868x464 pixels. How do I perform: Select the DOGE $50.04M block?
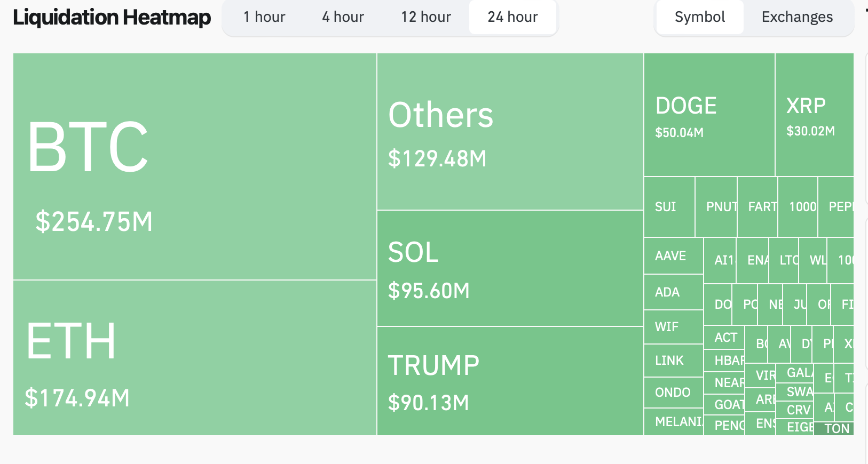tap(709, 115)
